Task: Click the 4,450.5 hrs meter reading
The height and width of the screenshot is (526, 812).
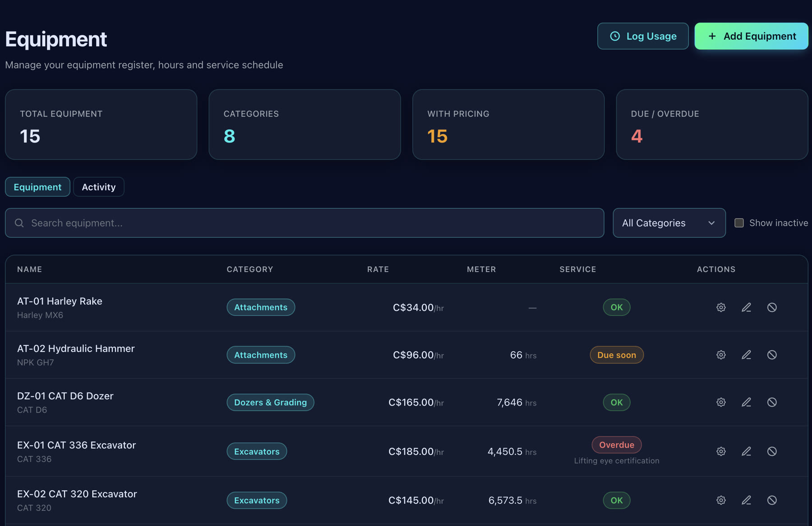Action: pyautogui.click(x=512, y=452)
